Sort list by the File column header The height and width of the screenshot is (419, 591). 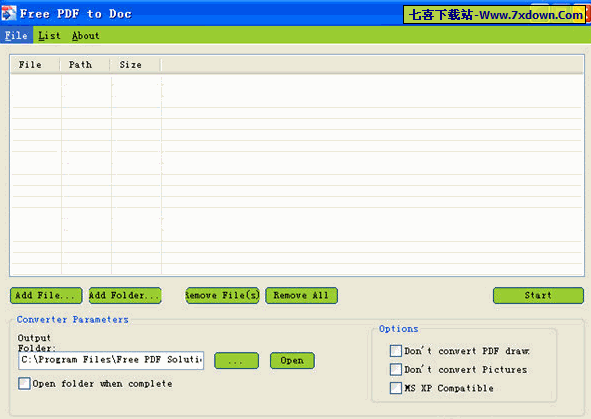click(35, 65)
